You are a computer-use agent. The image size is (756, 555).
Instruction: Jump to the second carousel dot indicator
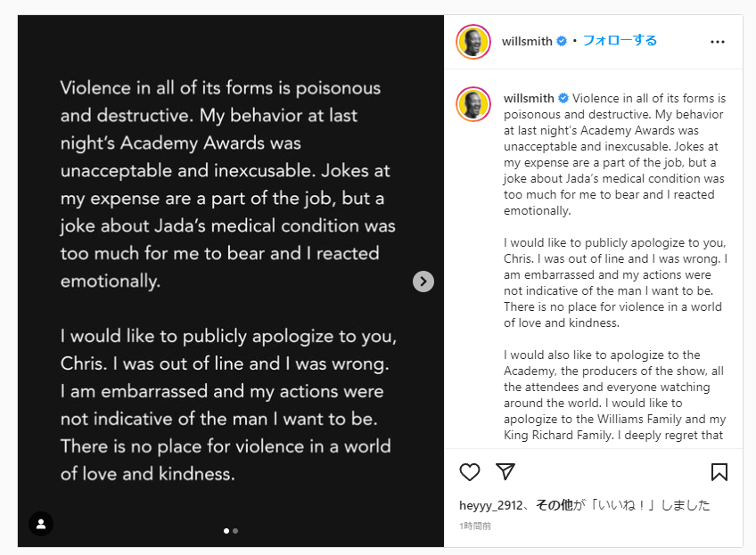coord(235,531)
